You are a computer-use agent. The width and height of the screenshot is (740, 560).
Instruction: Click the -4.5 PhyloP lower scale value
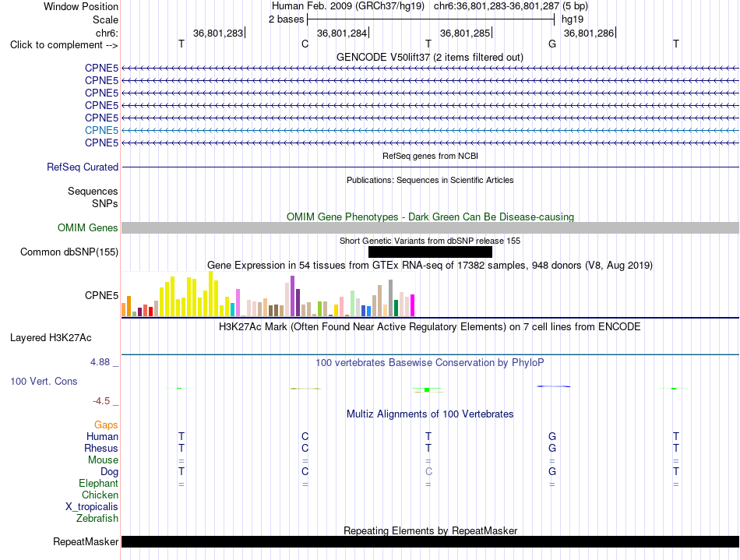point(101,401)
